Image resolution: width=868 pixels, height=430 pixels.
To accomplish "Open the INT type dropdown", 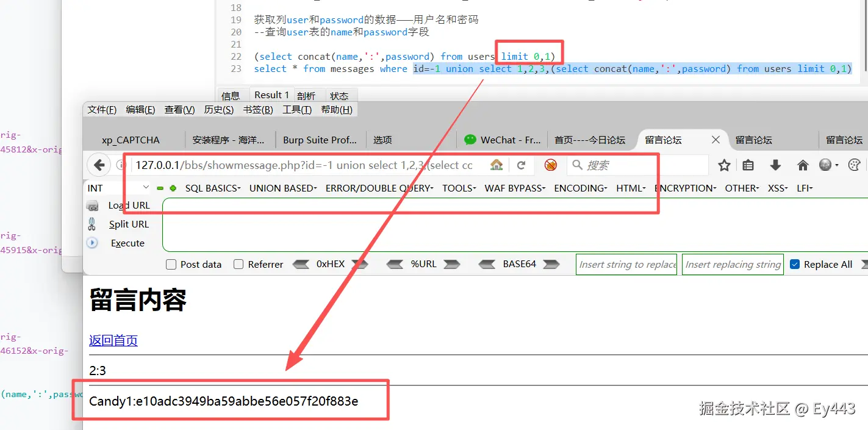I will (118, 188).
